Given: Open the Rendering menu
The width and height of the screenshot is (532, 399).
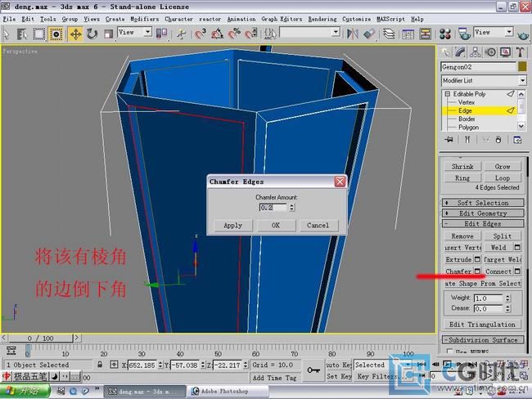Looking at the screenshot, I should tap(322, 20).
